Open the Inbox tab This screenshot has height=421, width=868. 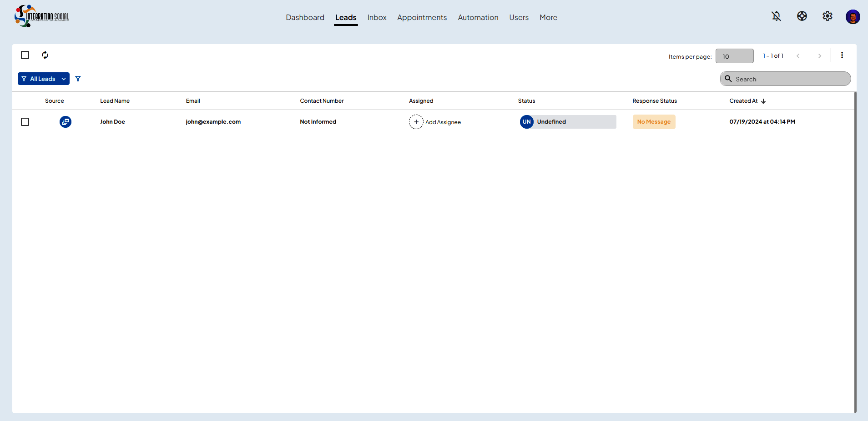[x=377, y=17]
